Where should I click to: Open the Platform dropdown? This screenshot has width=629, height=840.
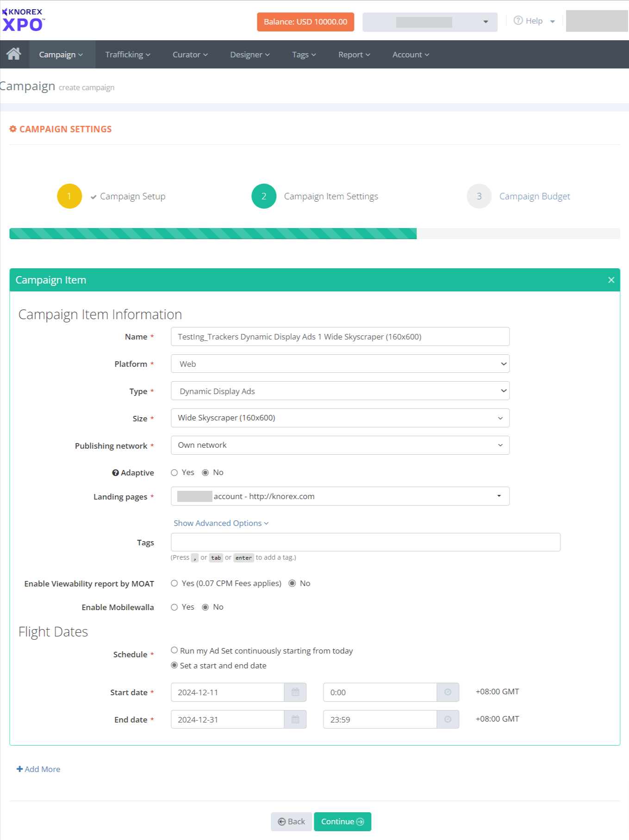coord(340,364)
